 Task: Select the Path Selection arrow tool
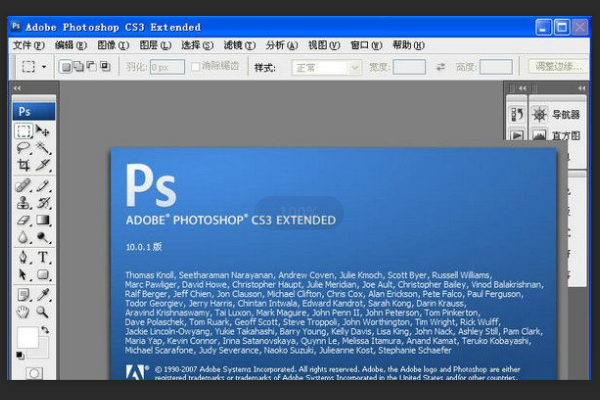click(x=23, y=274)
